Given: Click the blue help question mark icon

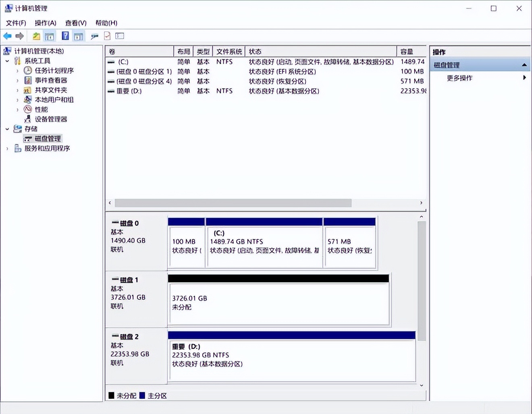Looking at the screenshot, I should 65,36.
